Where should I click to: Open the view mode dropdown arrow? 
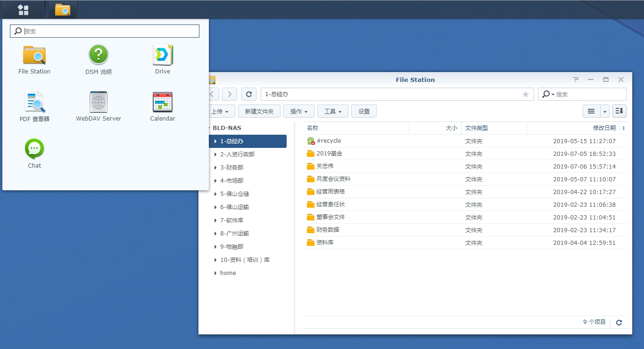tap(604, 112)
